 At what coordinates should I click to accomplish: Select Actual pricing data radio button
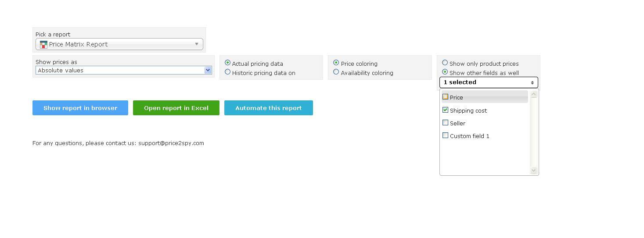pyautogui.click(x=227, y=63)
